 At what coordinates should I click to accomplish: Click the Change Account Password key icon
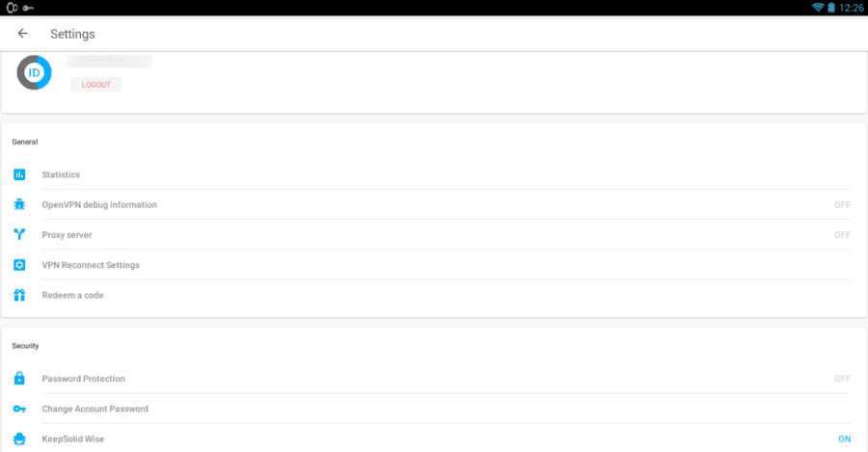[19, 409]
